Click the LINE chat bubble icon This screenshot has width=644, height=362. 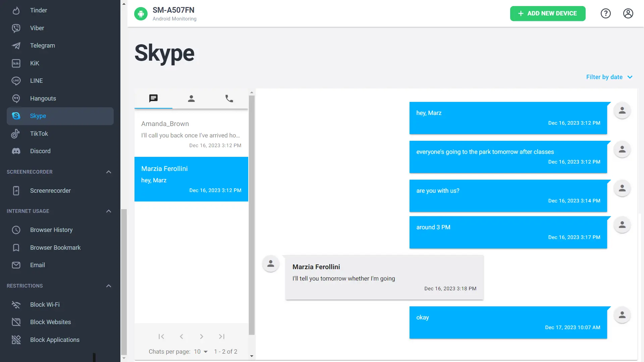coord(16,81)
